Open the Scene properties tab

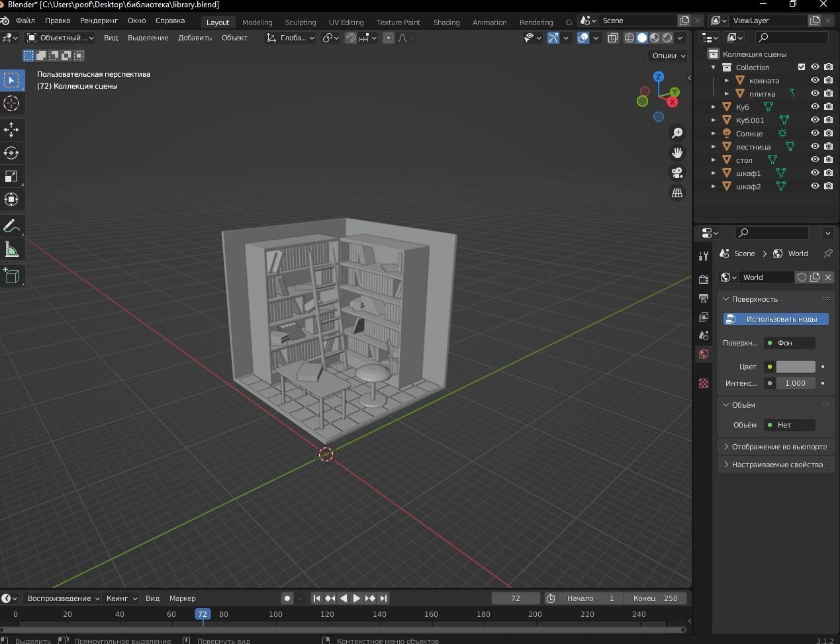(704, 336)
